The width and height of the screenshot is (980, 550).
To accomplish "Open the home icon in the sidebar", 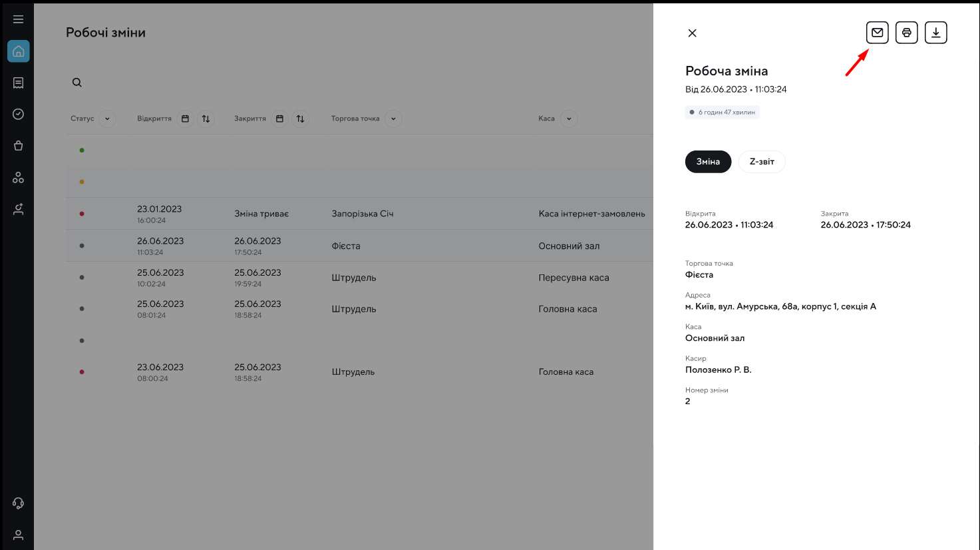I will tap(18, 51).
